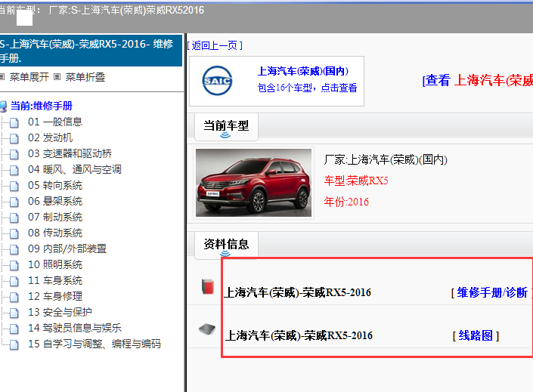Screen dimensions: 533x392
Task: Click the 查看 上海汽车(荣威) link
Action: point(478,81)
